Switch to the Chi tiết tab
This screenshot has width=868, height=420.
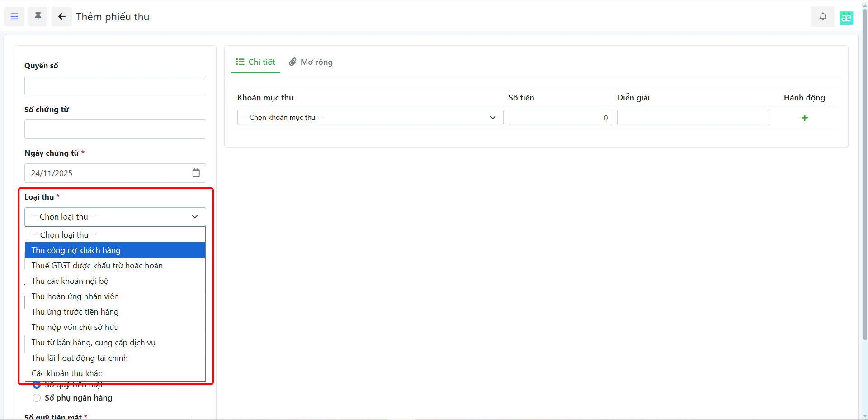[255, 62]
